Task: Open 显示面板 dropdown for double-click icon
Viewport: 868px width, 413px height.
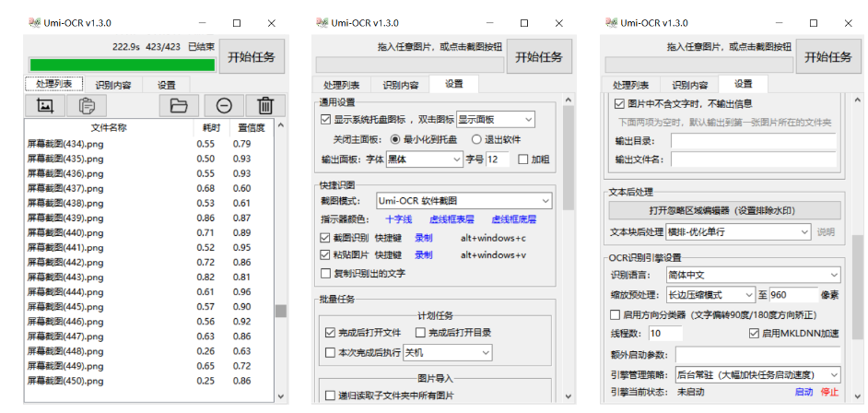Action: tap(496, 119)
